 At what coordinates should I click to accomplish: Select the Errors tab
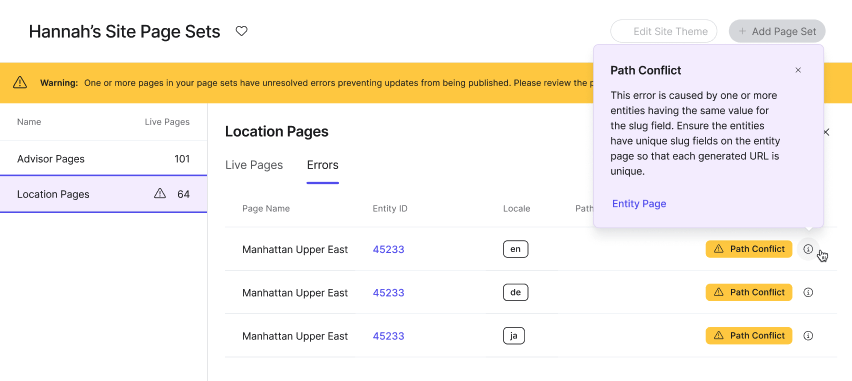tap(323, 165)
